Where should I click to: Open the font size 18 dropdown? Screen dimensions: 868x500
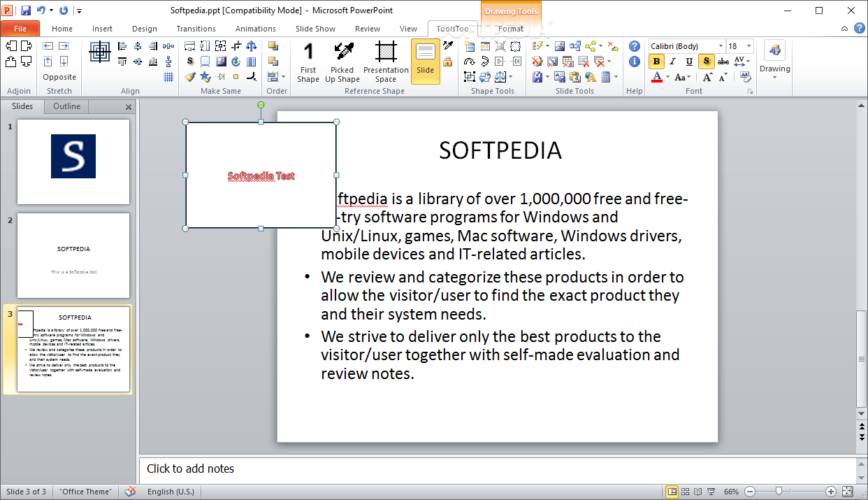749,46
